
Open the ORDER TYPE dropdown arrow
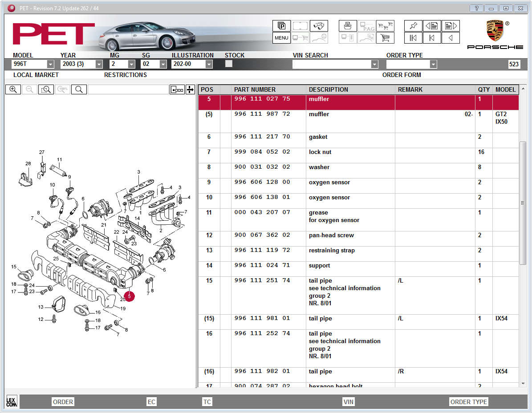(433, 64)
